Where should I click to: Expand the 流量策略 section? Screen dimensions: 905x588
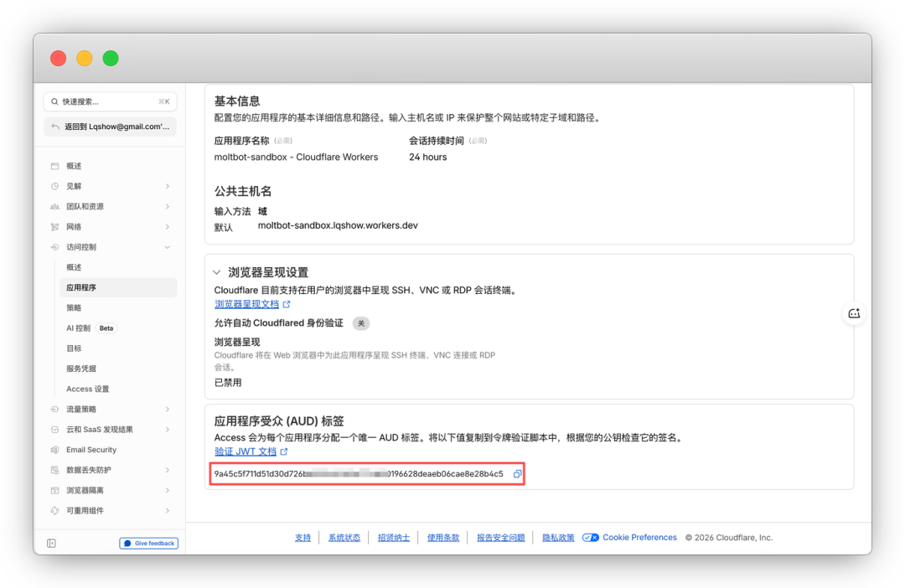pyautogui.click(x=167, y=409)
